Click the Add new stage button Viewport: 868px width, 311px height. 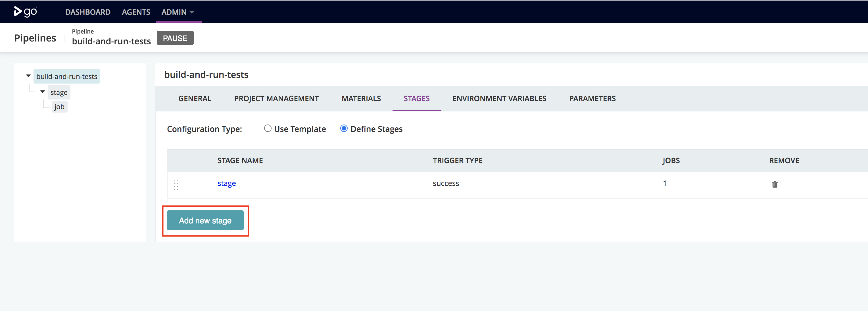[205, 221]
